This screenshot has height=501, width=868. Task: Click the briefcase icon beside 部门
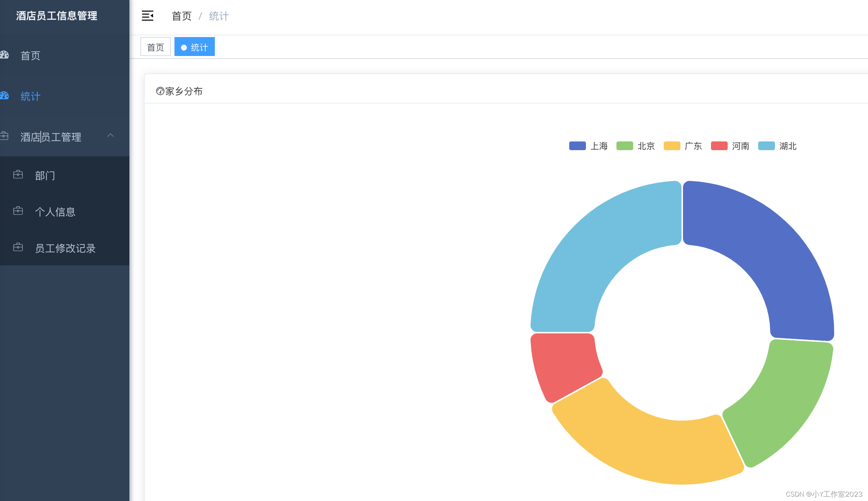[18, 175]
